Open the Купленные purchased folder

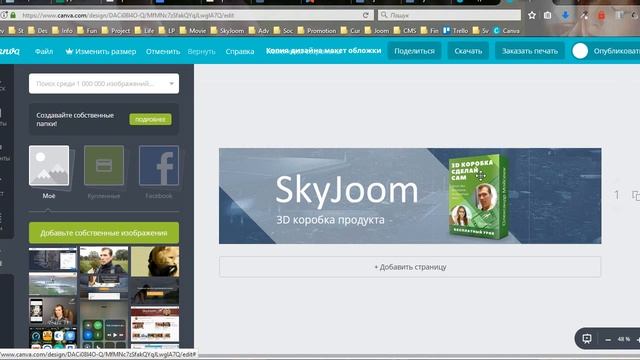pyautogui.click(x=104, y=172)
